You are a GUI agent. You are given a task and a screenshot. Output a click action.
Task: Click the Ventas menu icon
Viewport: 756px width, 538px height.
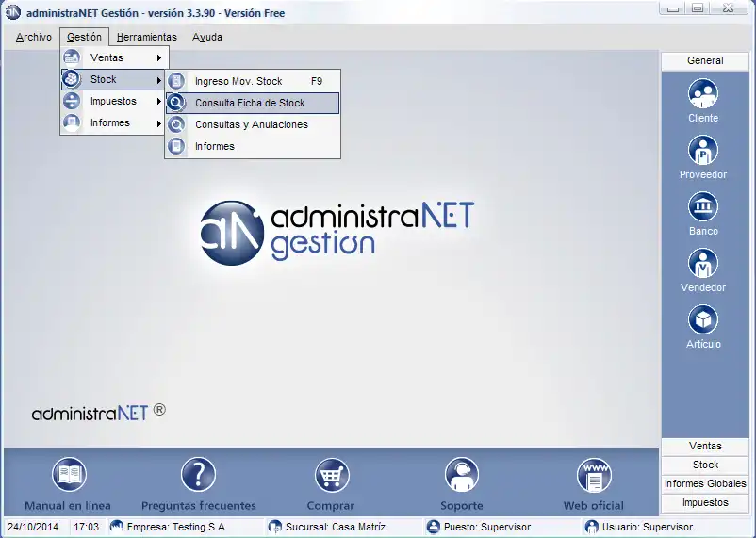72,57
